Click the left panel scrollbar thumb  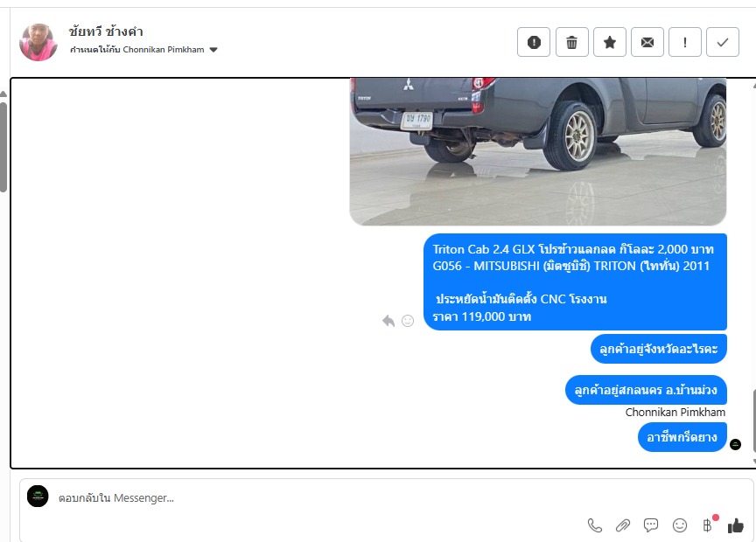point(3,147)
